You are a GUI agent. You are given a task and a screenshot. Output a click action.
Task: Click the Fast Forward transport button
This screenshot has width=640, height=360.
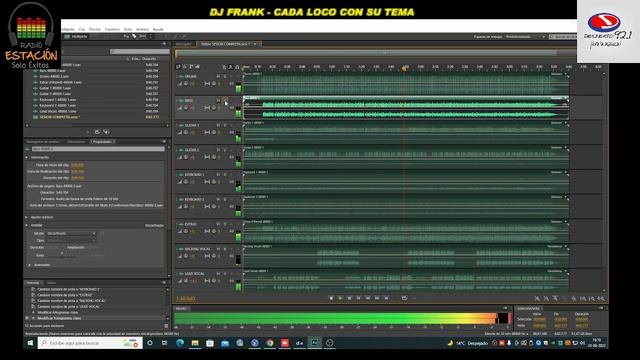pyautogui.click(x=377, y=298)
